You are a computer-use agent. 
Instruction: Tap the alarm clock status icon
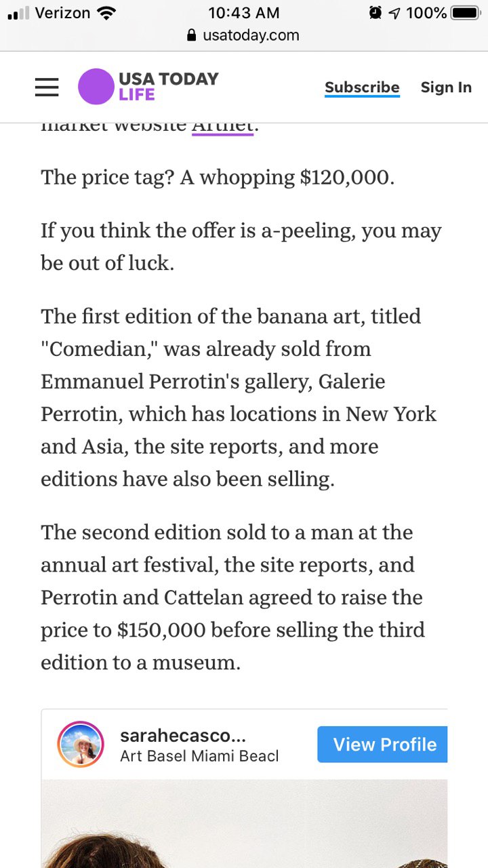[375, 13]
